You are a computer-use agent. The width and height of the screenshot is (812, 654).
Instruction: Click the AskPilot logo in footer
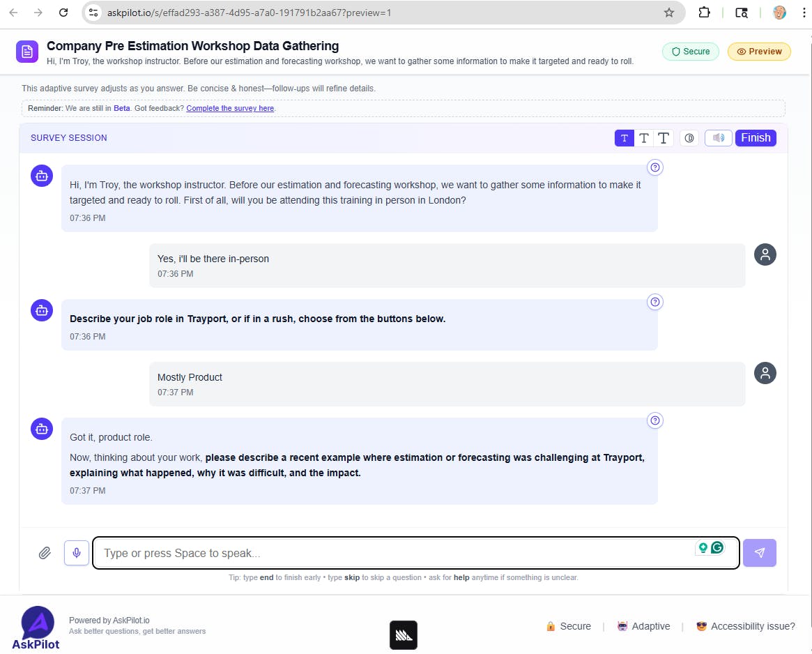[36, 628]
